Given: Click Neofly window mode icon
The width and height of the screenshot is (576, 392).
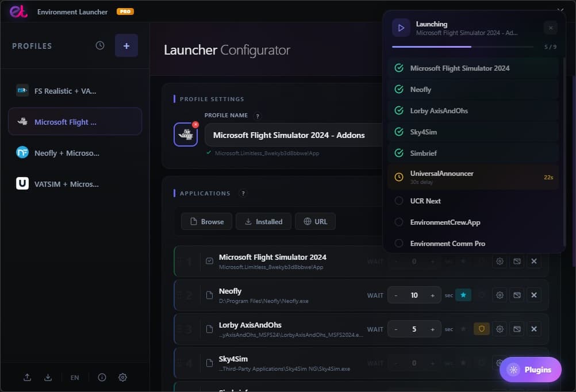Looking at the screenshot, I should [517, 295].
